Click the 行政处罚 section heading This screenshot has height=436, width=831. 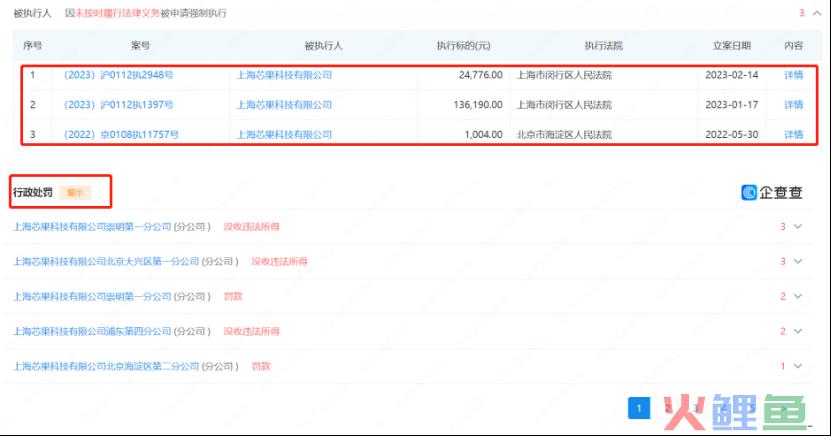click(x=33, y=192)
